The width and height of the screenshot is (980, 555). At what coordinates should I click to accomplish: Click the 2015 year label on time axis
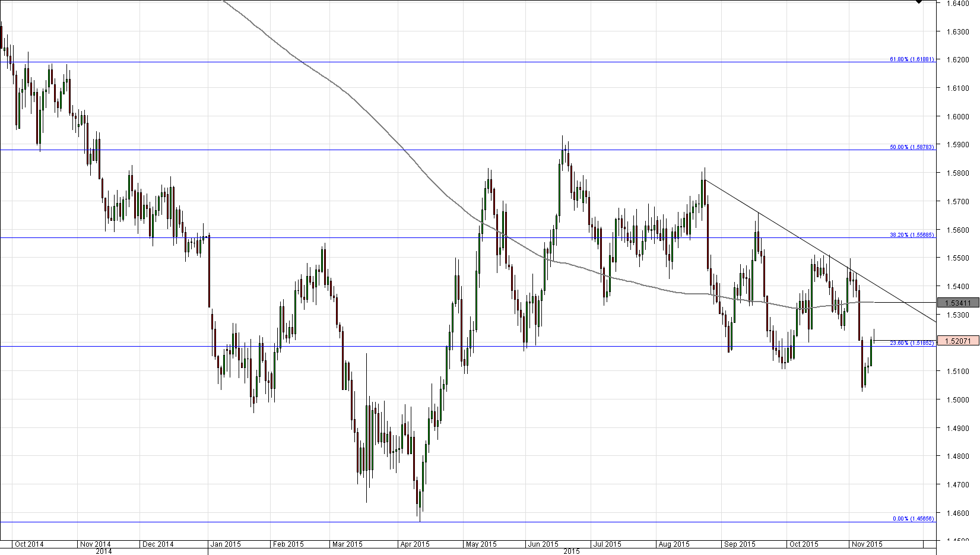point(572,551)
